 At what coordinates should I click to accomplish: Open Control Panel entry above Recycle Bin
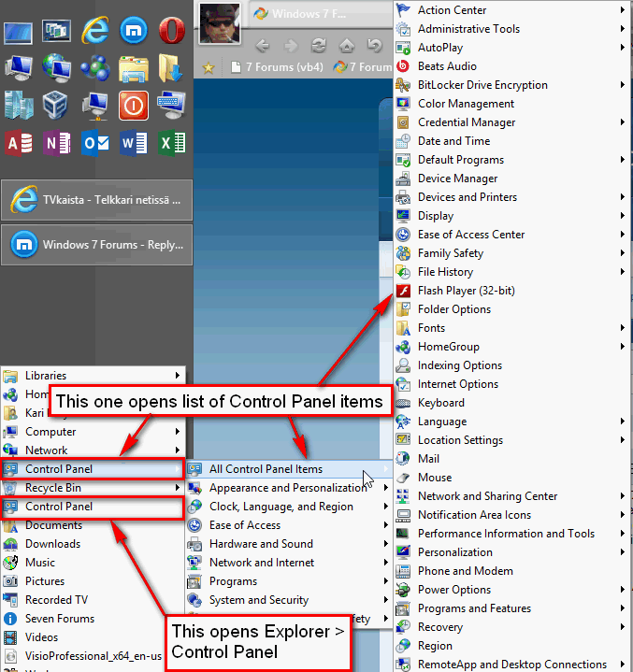(x=94, y=469)
